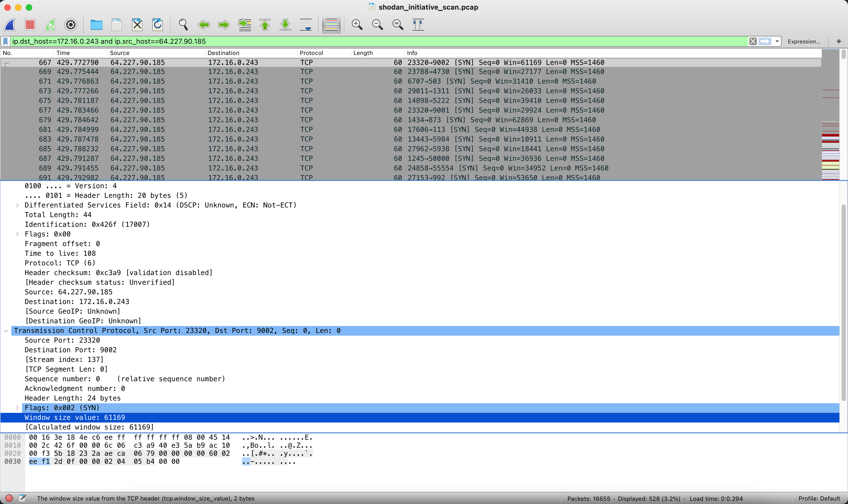Select Stream index: 137 field

point(64,360)
